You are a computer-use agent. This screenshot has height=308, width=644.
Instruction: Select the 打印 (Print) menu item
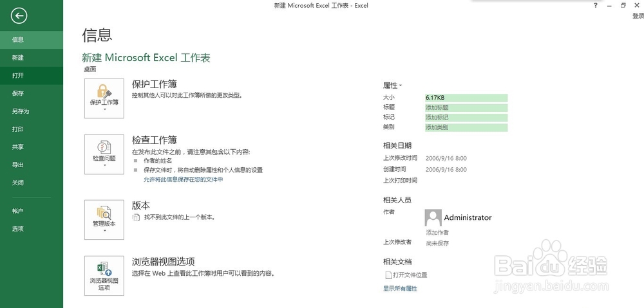click(31, 129)
